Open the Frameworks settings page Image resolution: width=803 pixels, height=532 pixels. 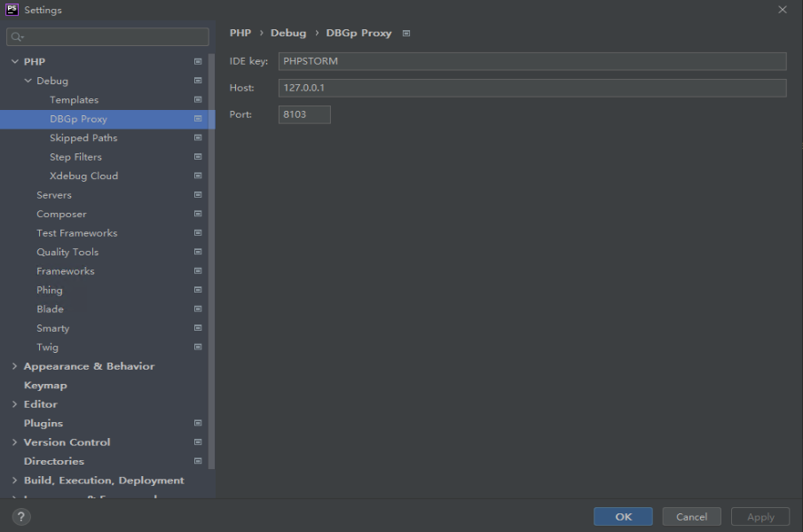(66, 270)
